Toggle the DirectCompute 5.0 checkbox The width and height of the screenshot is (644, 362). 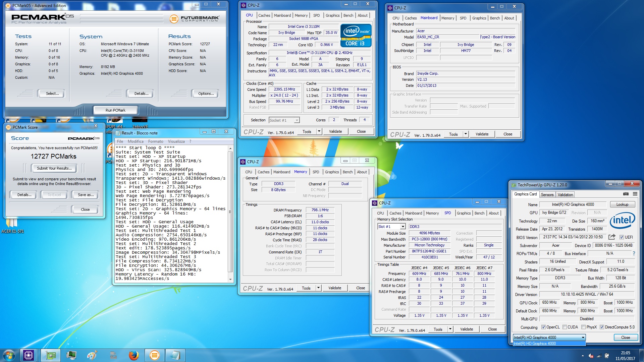click(x=602, y=327)
